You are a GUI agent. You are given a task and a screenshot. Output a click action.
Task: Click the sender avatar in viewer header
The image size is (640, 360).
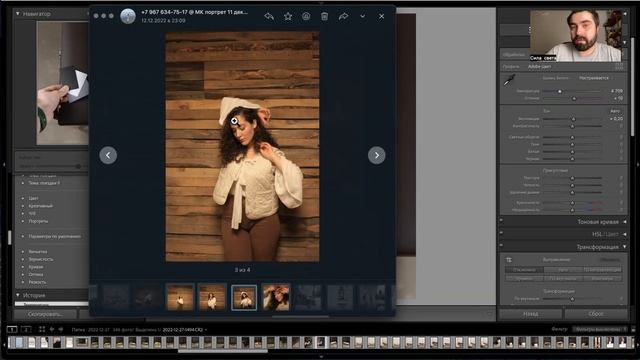pos(128,16)
